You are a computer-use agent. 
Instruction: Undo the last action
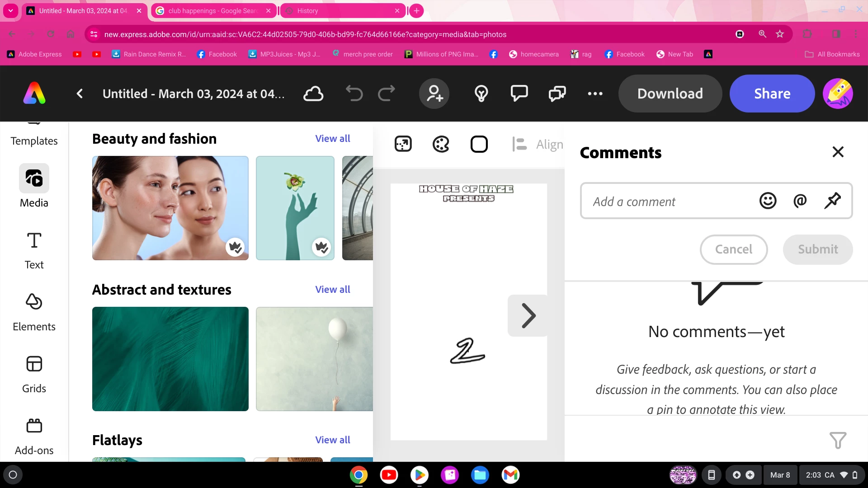pyautogui.click(x=354, y=94)
